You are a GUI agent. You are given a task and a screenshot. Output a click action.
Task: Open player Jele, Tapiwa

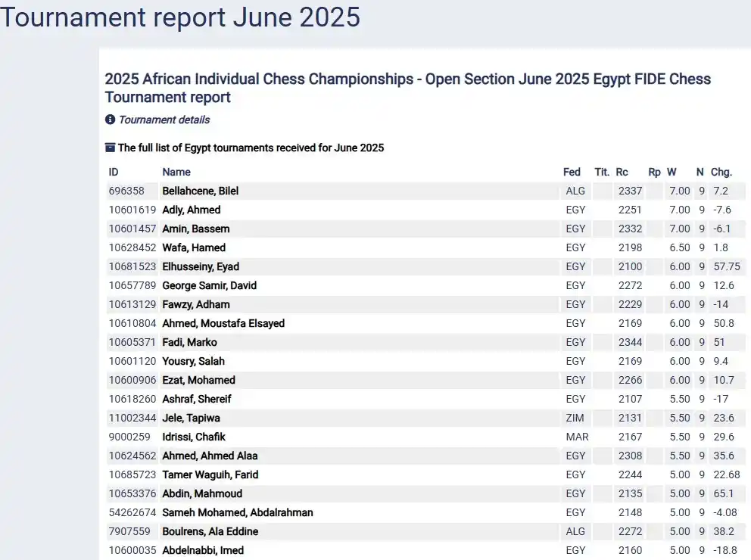point(191,418)
